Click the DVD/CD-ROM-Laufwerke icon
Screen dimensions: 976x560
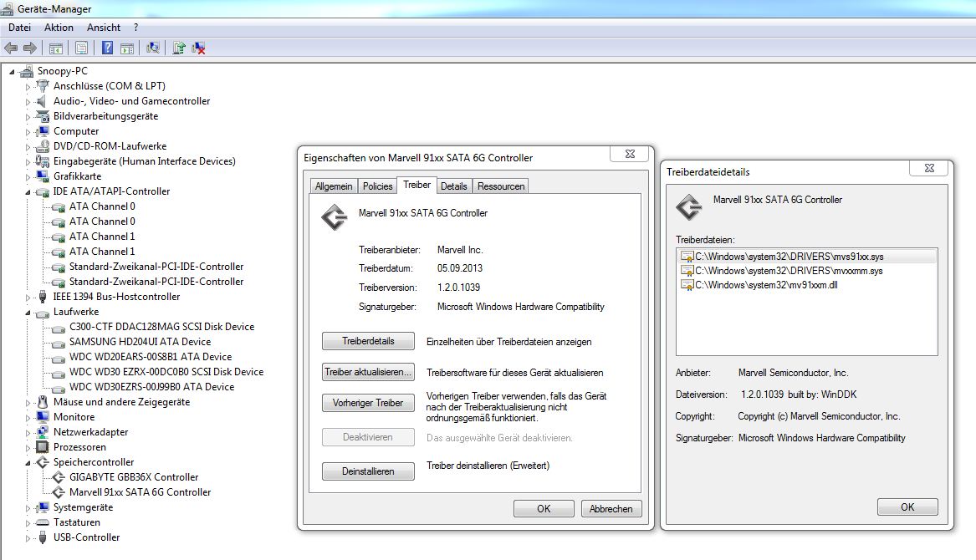click(43, 146)
